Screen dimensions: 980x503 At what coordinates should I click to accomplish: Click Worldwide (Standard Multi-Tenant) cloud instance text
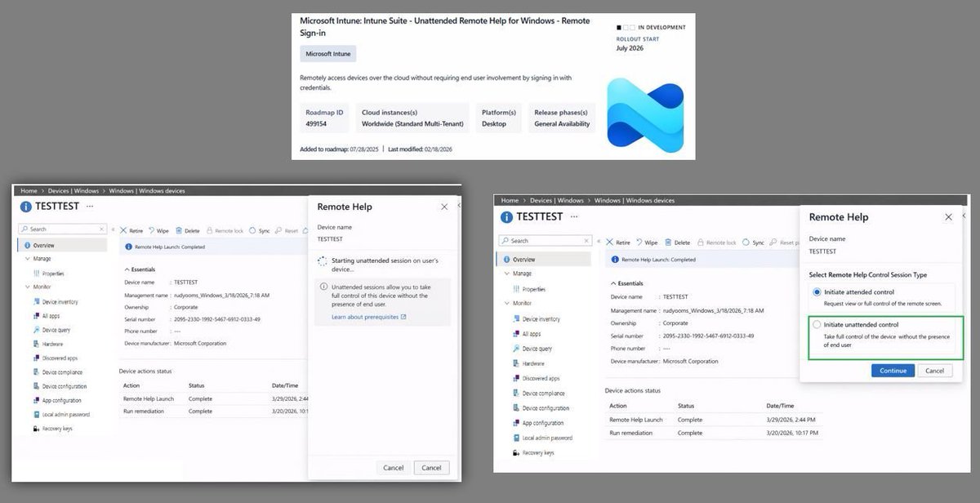click(x=412, y=124)
